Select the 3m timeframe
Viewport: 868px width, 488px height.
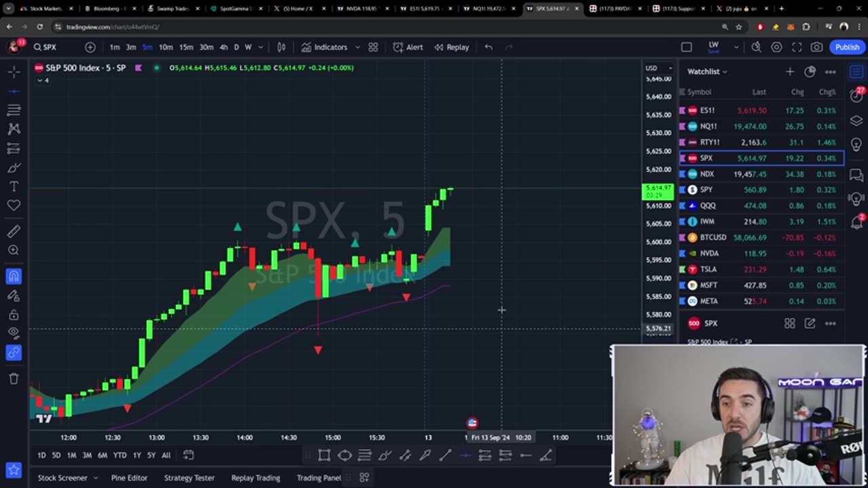[x=131, y=47]
